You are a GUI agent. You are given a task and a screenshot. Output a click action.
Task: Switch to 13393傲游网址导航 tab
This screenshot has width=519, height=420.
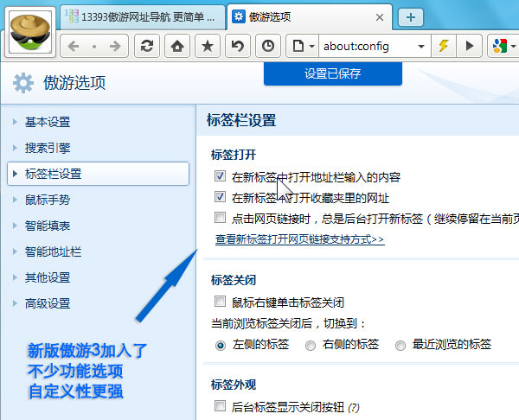point(143,17)
